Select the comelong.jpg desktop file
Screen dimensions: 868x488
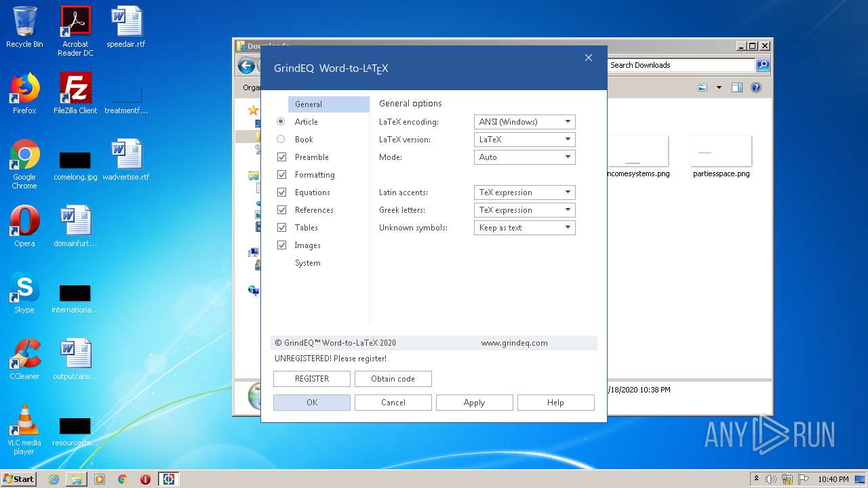point(75,167)
